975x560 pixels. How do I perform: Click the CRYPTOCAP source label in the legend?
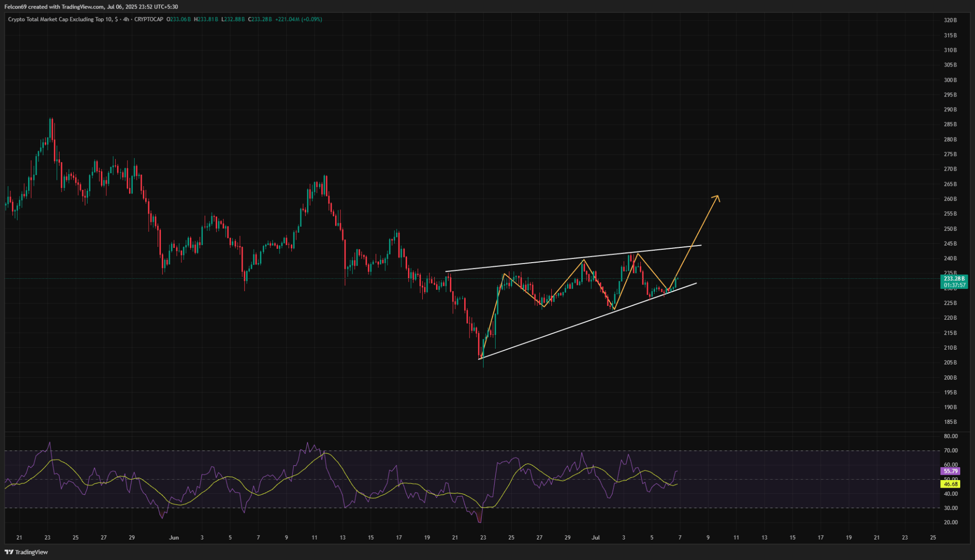(149, 20)
